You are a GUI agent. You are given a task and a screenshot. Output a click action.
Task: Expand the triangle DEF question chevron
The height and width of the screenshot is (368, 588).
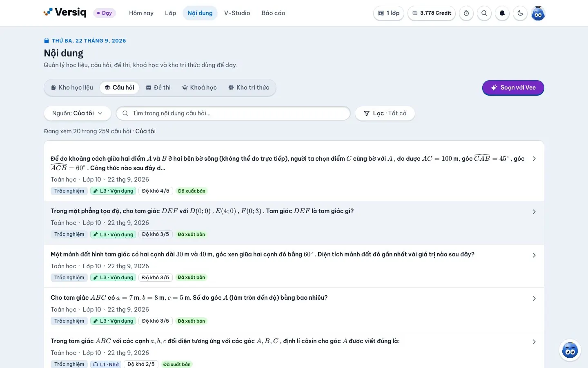(534, 212)
